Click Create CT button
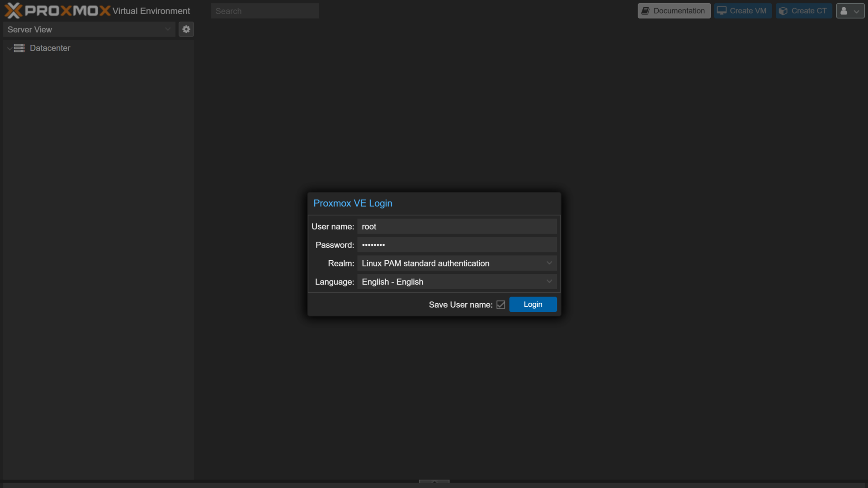The height and width of the screenshot is (488, 868). [x=804, y=11]
